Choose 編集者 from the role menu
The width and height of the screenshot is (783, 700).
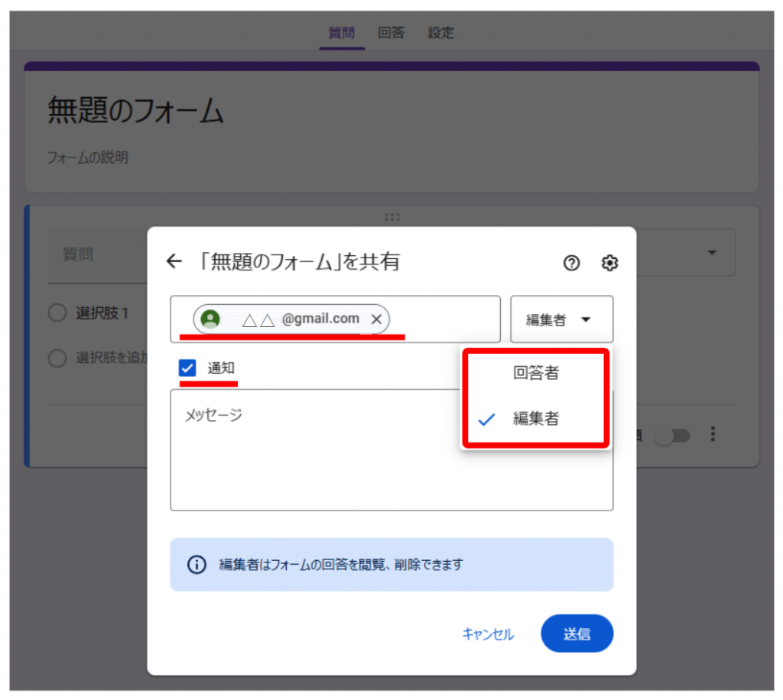(x=535, y=418)
